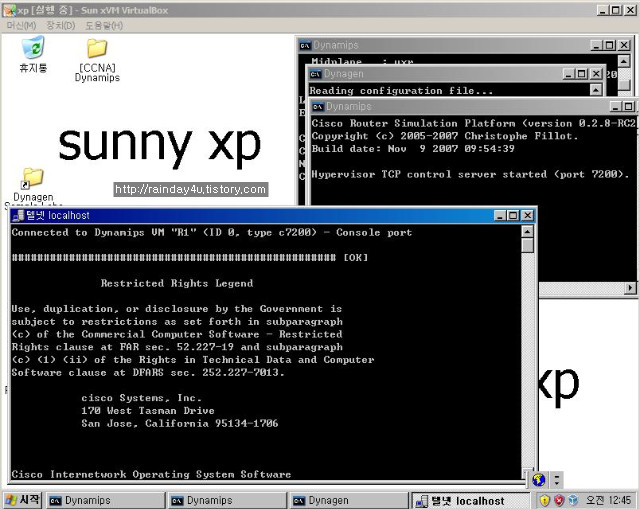Click the red shield alert tray icon
Screen dimensions: 640x509
(x=559, y=500)
